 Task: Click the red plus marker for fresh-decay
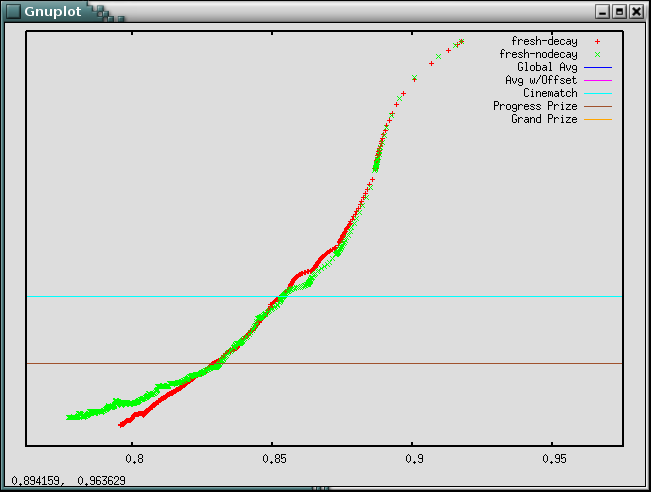coord(597,41)
